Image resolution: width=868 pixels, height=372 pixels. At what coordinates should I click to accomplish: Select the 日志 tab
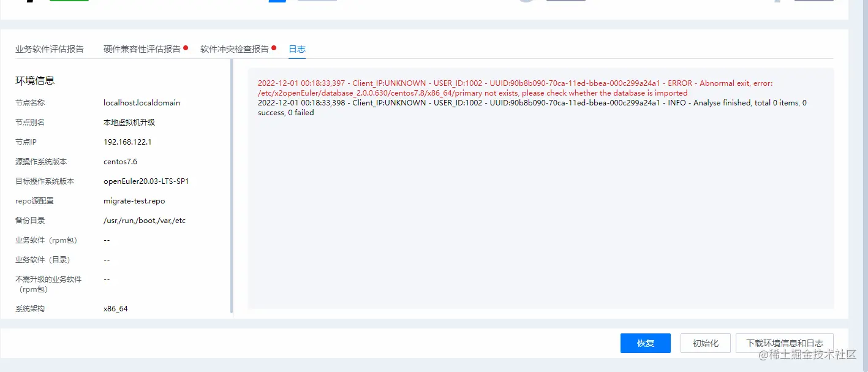click(297, 49)
